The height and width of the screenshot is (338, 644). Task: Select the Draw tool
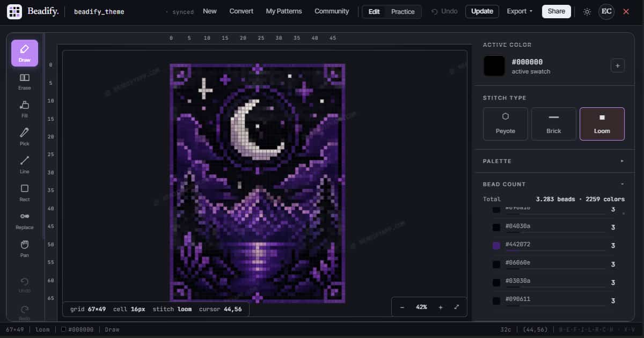(25, 53)
